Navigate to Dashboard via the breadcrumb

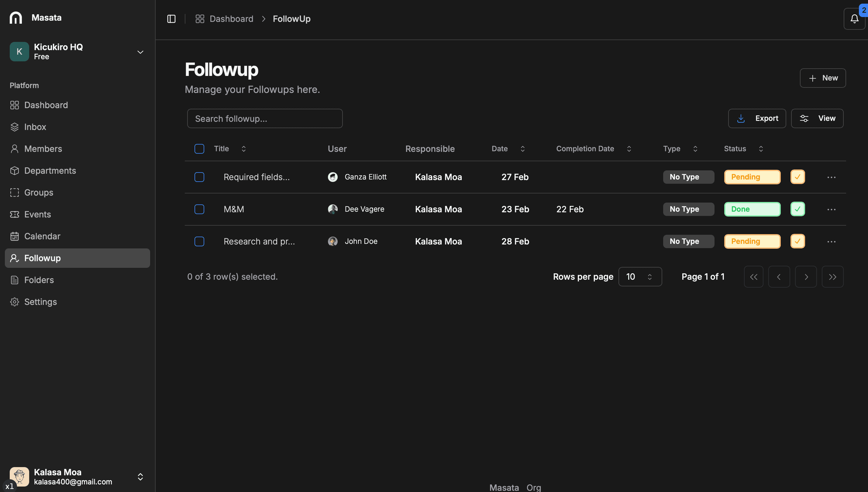pos(231,19)
